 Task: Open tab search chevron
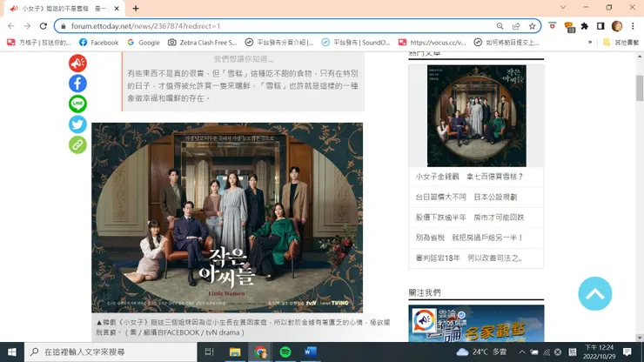pyautogui.click(x=563, y=7)
